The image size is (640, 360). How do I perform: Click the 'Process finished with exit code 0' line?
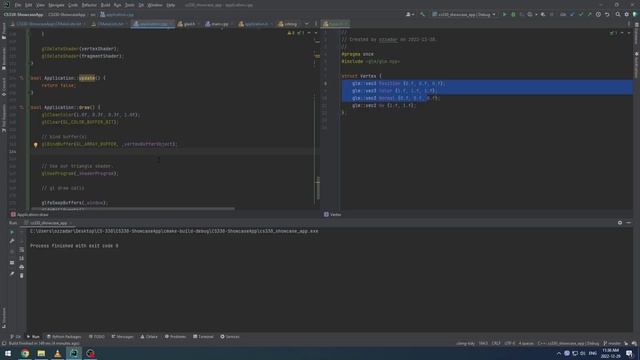74,246
